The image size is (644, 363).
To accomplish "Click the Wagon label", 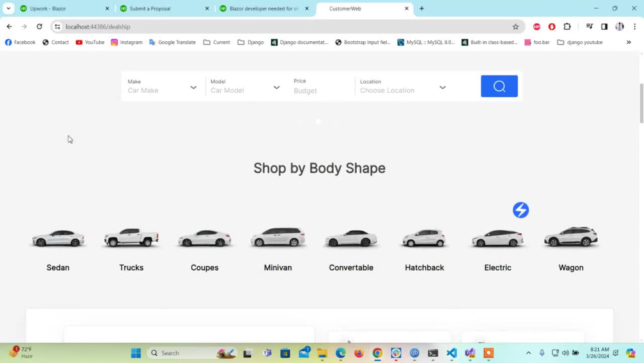I will pyautogui.click(x=571, y=268).
